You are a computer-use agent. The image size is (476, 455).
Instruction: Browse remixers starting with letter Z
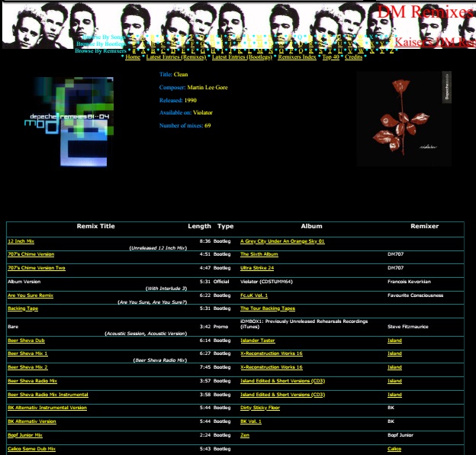click(392, 50)
